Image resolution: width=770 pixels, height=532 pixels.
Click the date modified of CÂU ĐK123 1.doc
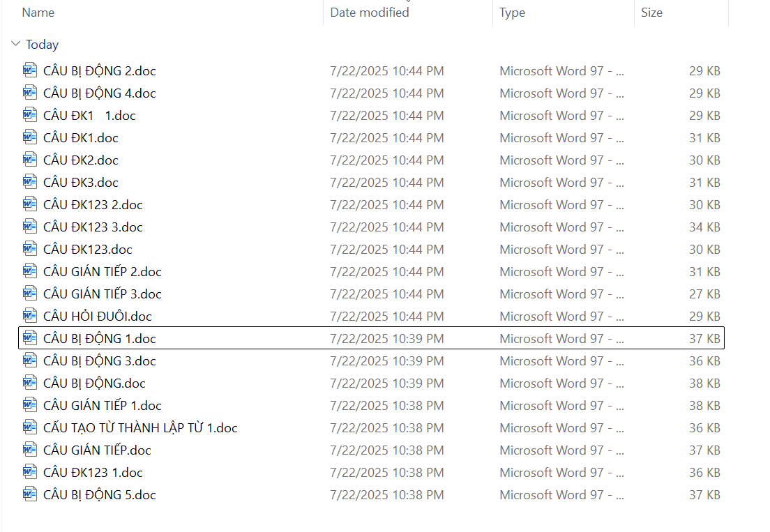(x=386, y=472)
